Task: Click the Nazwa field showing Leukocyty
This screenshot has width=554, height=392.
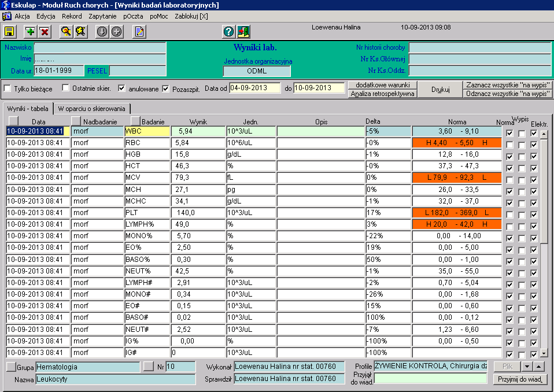Action: [116, 379]
